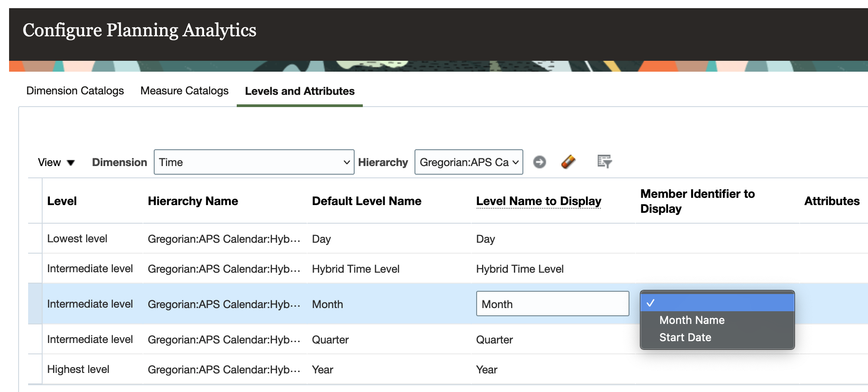Screen dimensions: 868x392
Task: Click the Member Identifier to Display header
Action: [697, 201]
